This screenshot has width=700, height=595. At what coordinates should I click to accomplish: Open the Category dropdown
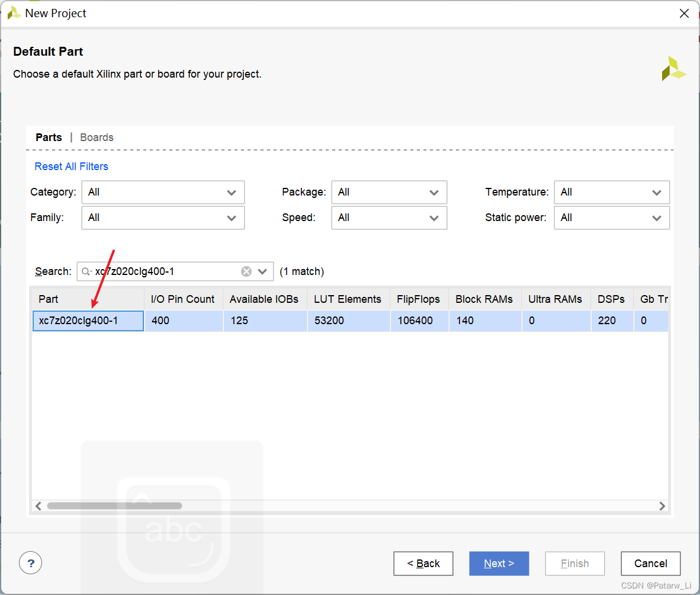(x=163, y=193)
